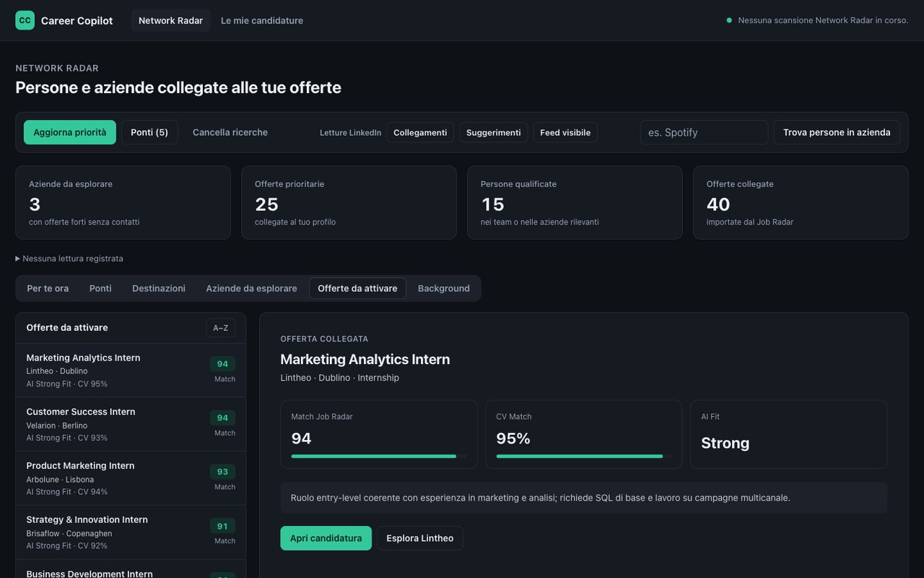
Task: Go to Le mie candidature
Action: [x=262, y=20]
